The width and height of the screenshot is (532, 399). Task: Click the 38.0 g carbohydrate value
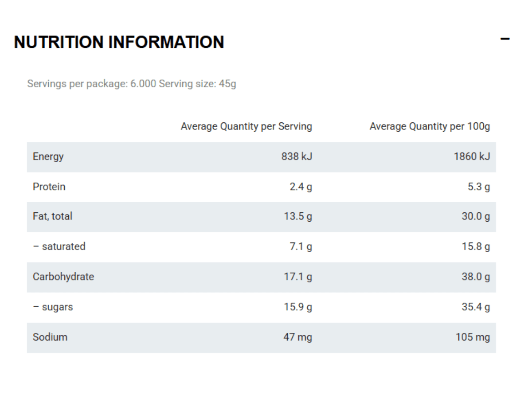pyautogui.click(x=476, y=277)
